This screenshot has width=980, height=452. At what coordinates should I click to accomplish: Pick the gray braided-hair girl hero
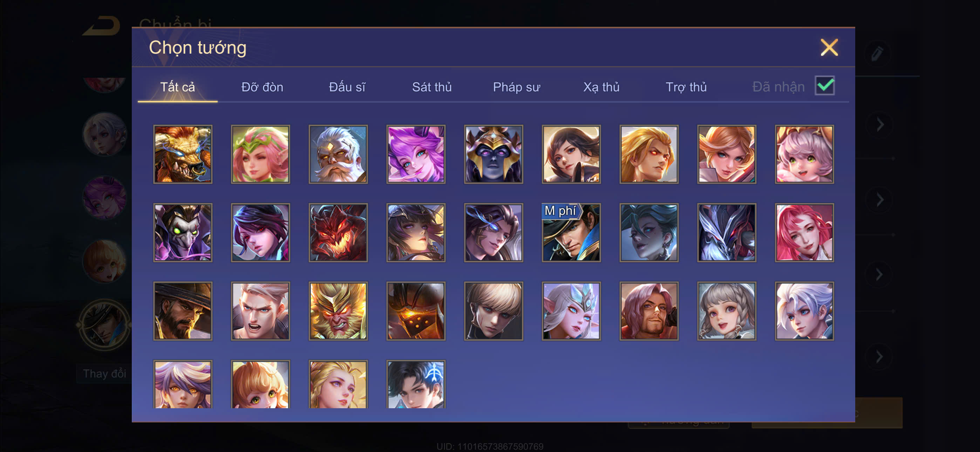[727, 311]
